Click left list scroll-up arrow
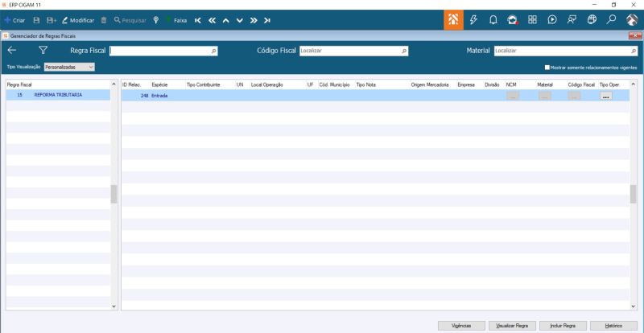Screen dimensions: 644x333 [x=114, y=84]
